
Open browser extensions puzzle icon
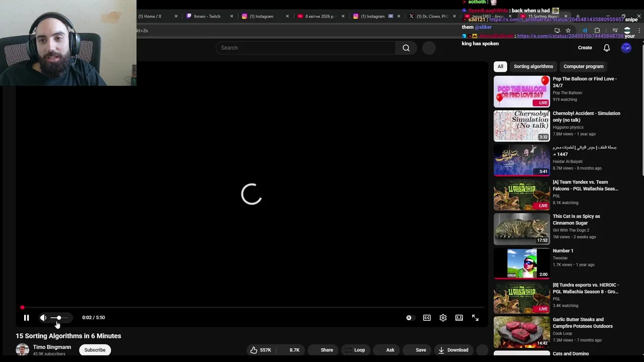click(597, 31)
